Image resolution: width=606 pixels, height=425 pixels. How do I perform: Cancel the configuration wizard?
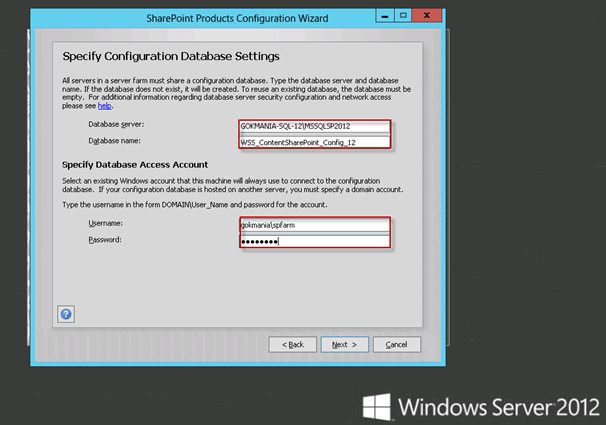coord(397,345)
